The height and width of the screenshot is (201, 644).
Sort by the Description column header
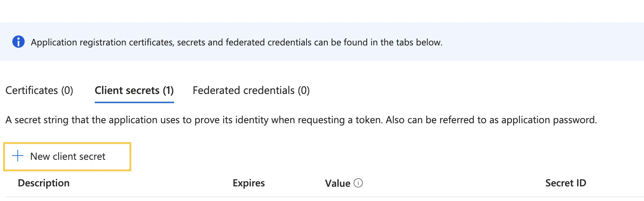pyautogui.click(x=44, y=183)
